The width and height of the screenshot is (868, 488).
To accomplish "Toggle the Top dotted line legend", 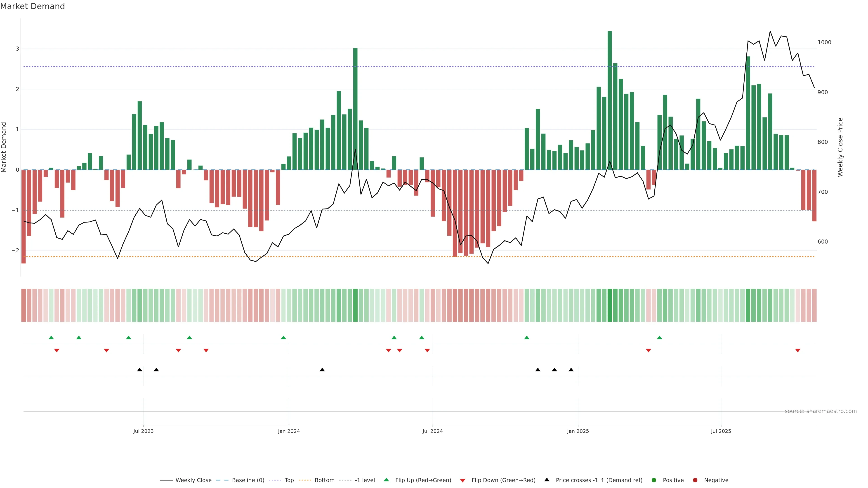I will tap(289, 480).
